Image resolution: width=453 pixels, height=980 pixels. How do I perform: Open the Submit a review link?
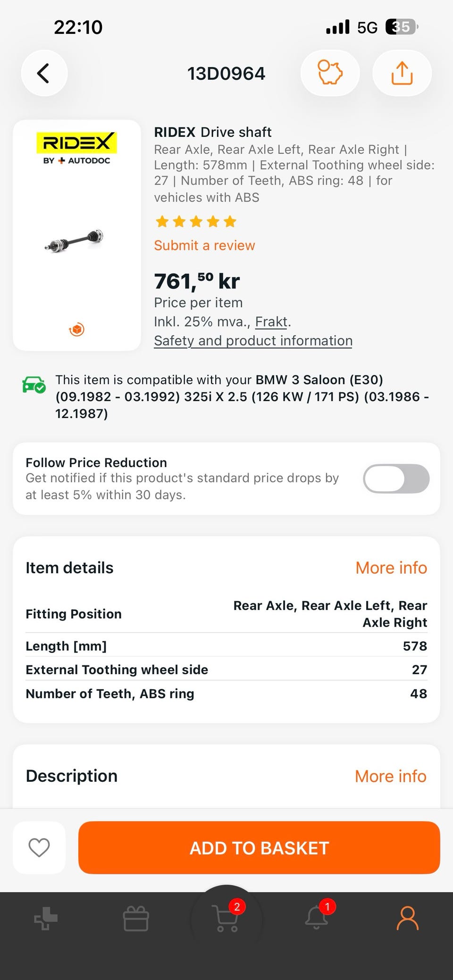coord(204,245)
